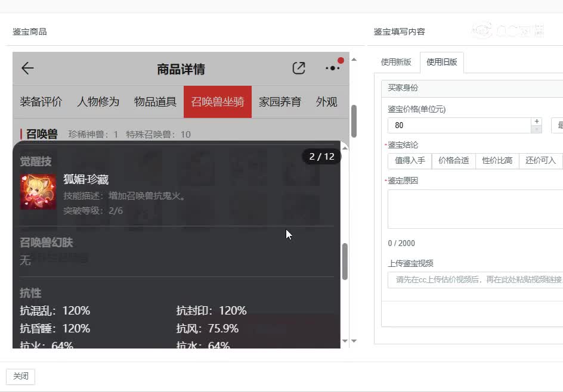Click the three-dot more options icon
Viewport: 563px width, 392px height.
pyautogui.click(x=332, y=69)
